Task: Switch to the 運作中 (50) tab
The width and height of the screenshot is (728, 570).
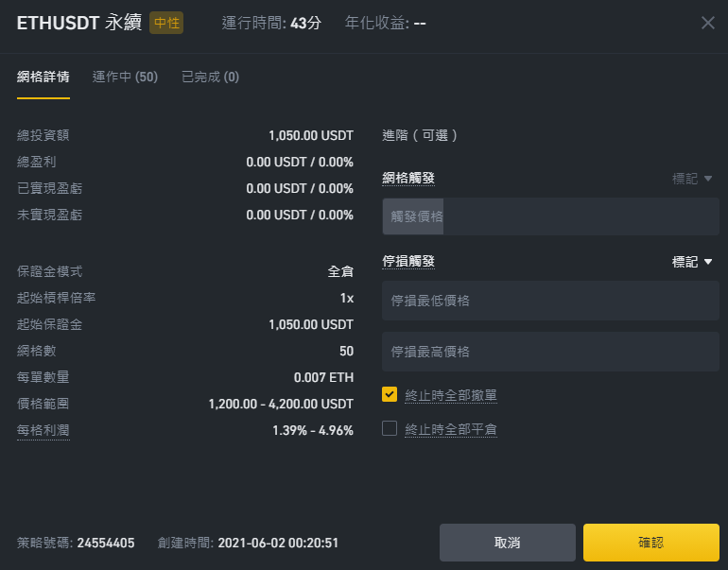Action: pyautogui.click(x=125, y=77)
